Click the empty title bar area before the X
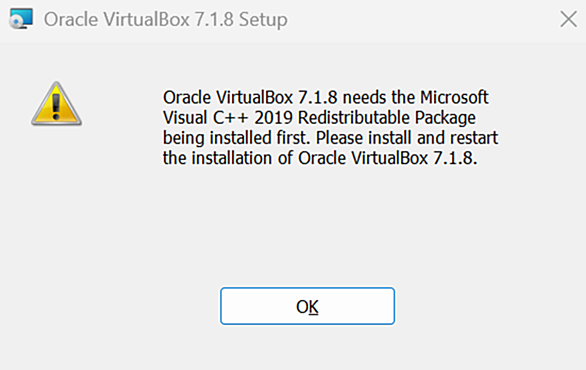The width and height of the screenshot is (586, 370). (422, 19)
